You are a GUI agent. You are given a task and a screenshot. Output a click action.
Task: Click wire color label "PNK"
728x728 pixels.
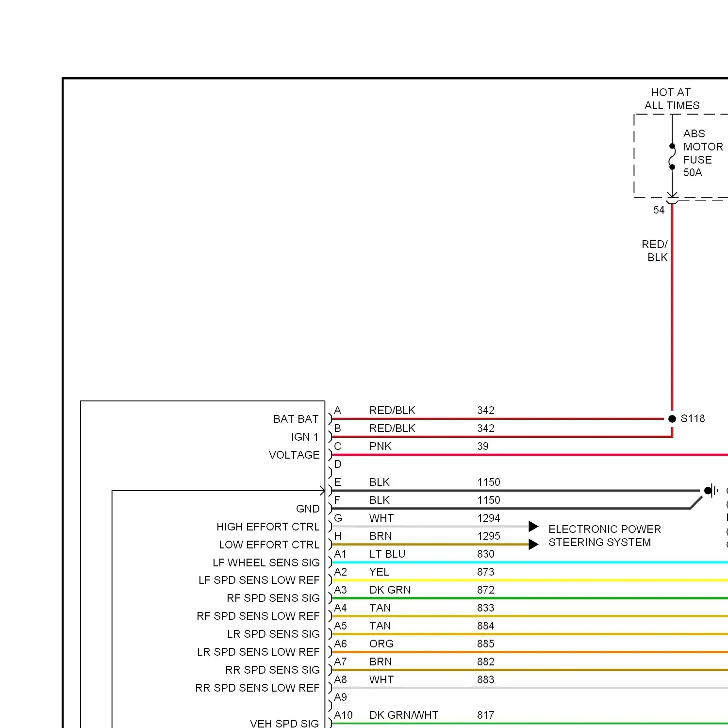tap(381, 447)
